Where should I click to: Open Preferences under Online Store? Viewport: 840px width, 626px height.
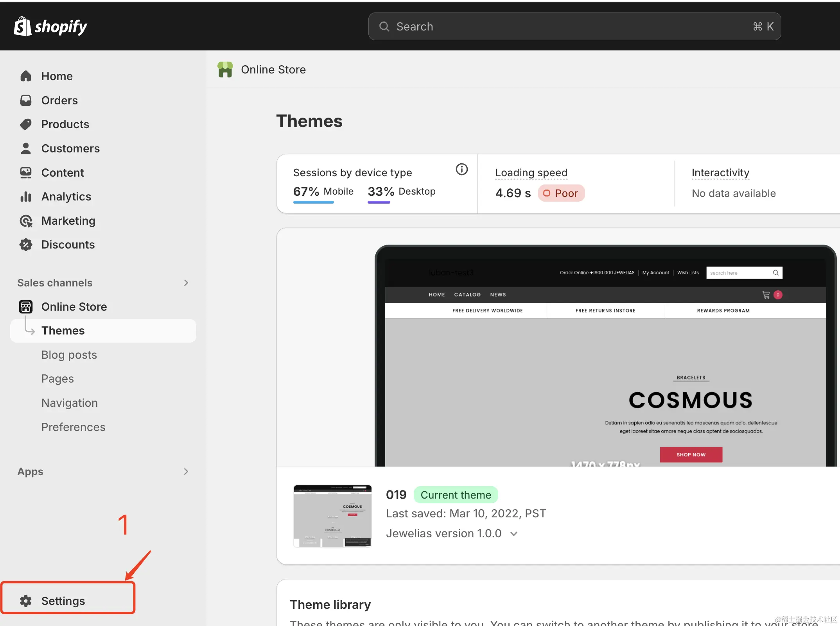coord(74,427)
